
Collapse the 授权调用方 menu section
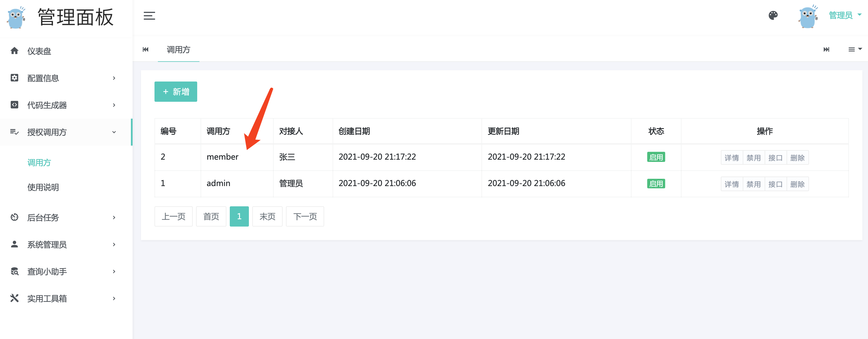[114, 132]
